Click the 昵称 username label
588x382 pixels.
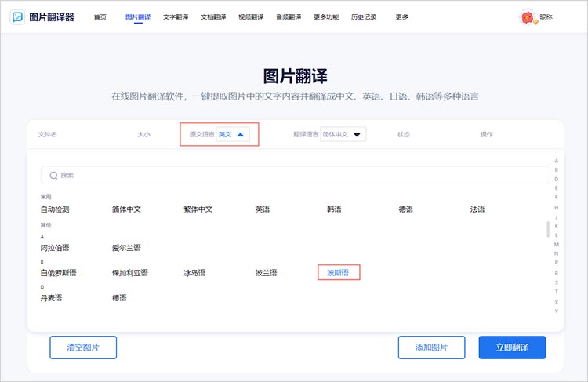click(x=546, y=17)
